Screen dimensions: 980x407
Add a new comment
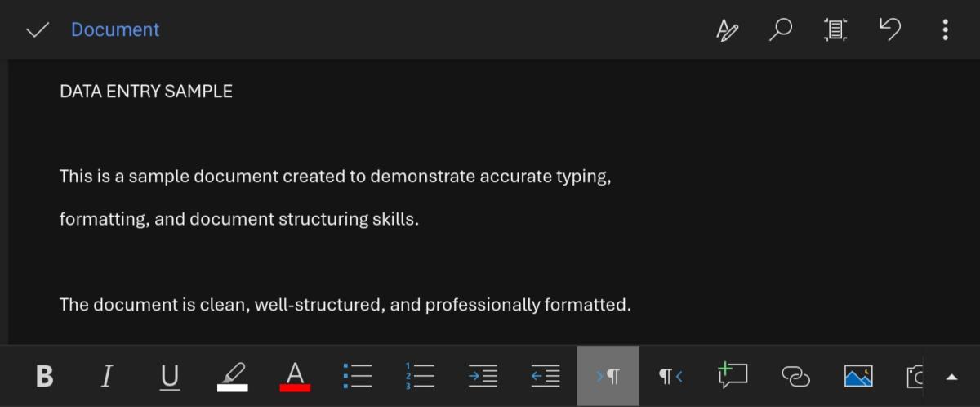733,376
